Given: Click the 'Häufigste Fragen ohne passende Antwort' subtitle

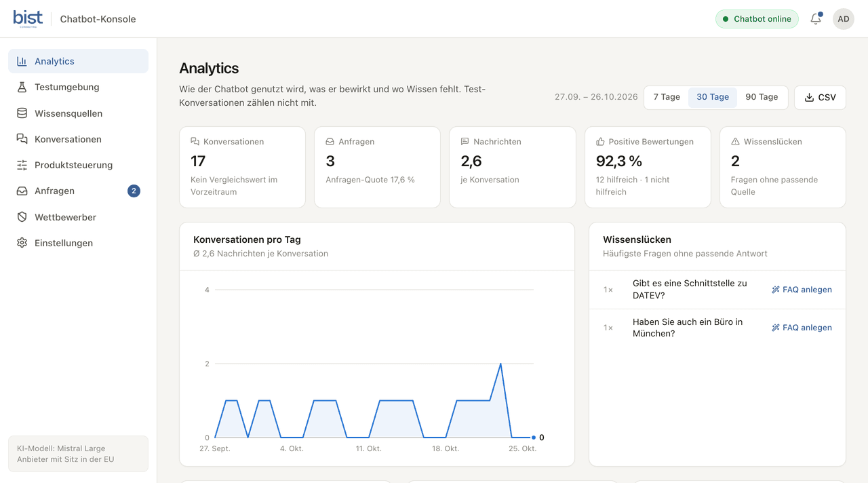Looking at the screenshot, I should (x=685, y=254).
